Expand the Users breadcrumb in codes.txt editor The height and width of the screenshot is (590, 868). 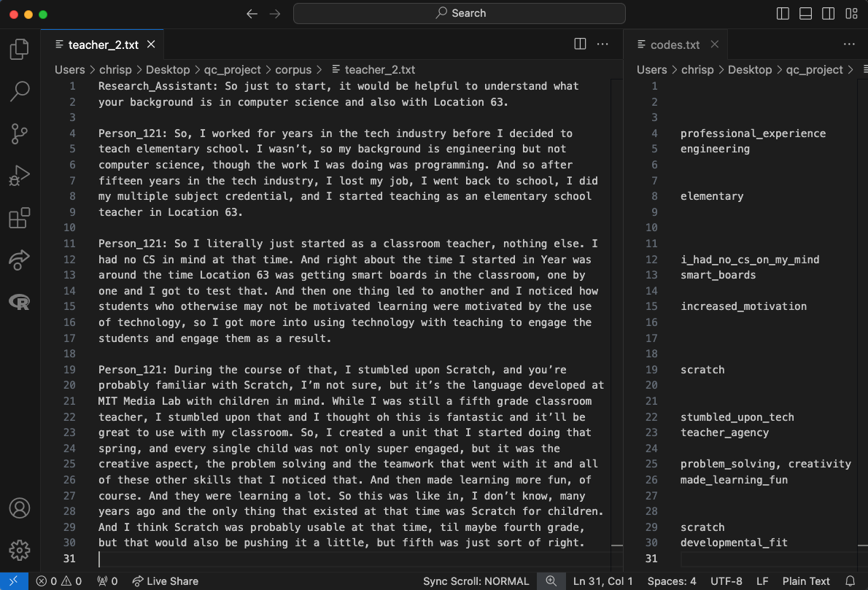[651, 70]
